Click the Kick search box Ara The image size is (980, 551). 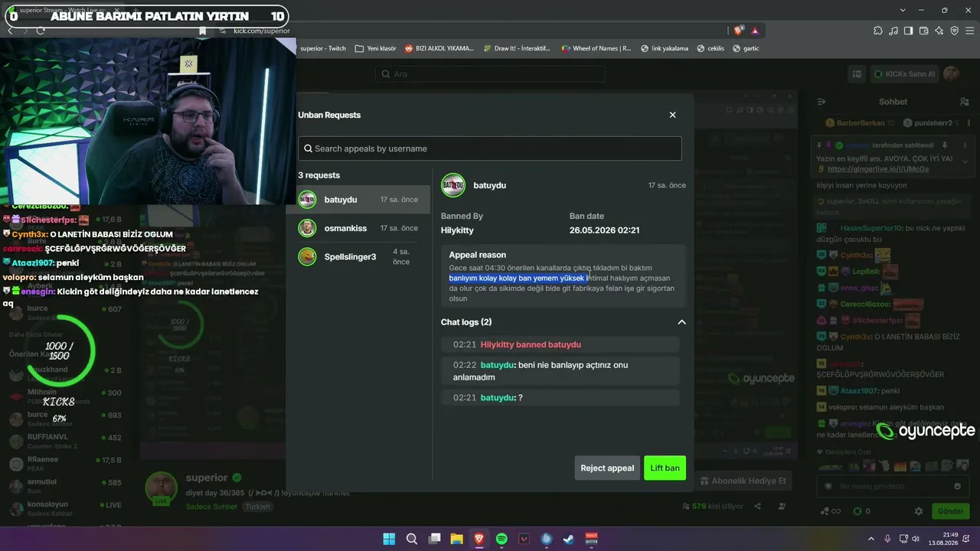[490, 74]
